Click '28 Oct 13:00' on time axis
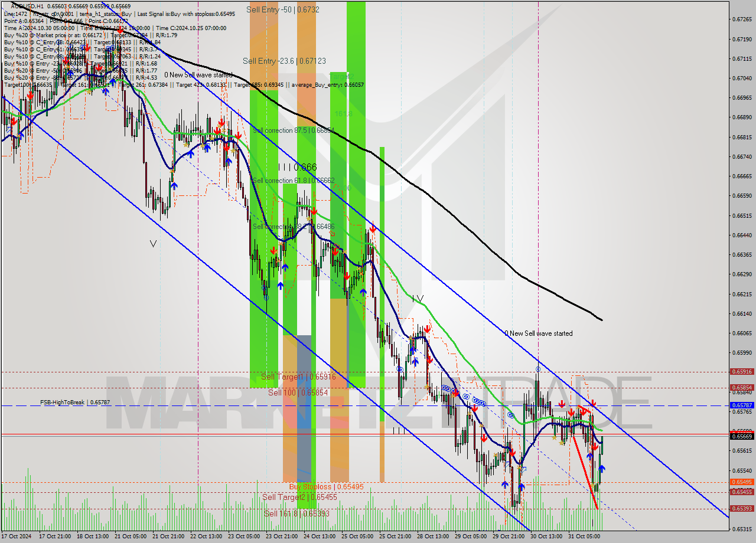 [x=432, y=537]
